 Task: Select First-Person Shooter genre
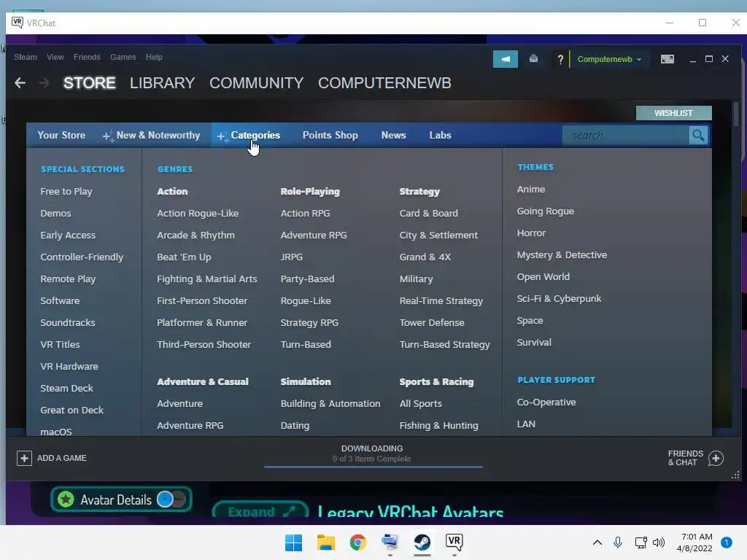(x=202, y=301)
